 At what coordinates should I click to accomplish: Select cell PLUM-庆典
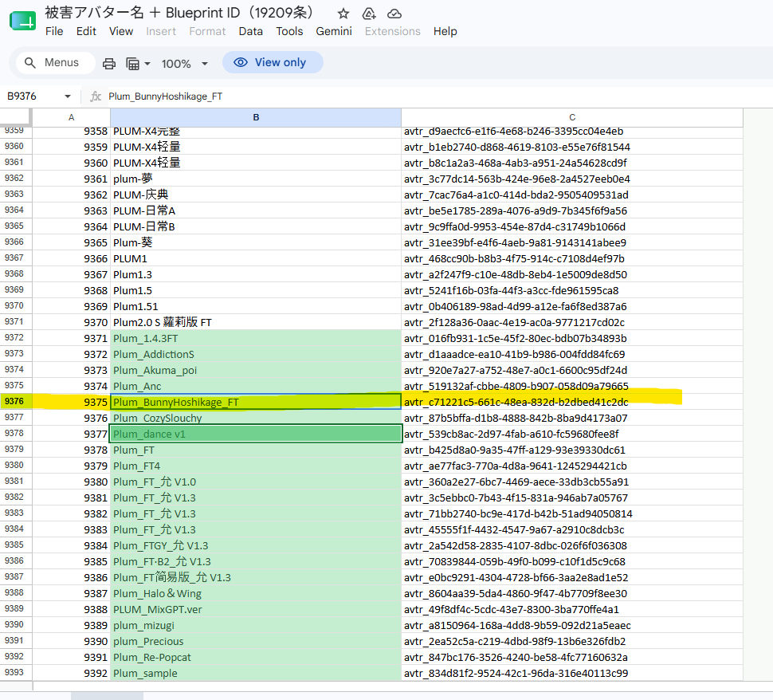[255, 195]
